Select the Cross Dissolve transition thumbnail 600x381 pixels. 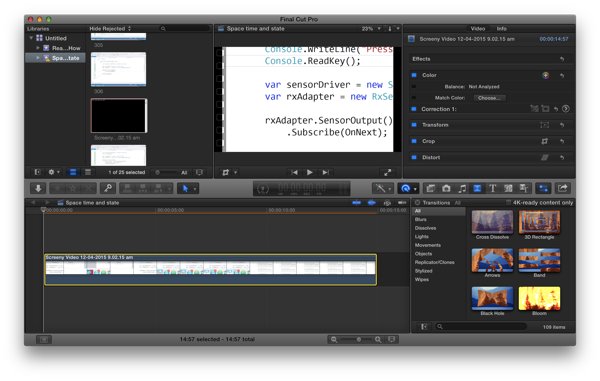492,222
